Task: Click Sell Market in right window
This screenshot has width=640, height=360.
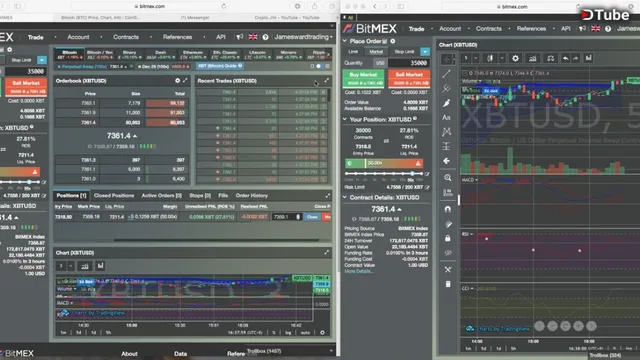Action: click(409, 78)
